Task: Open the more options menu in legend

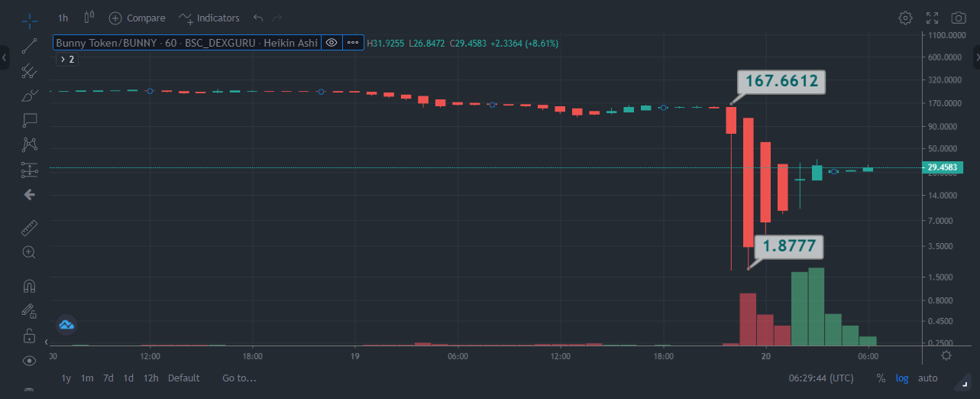Action: click(353, 43)
